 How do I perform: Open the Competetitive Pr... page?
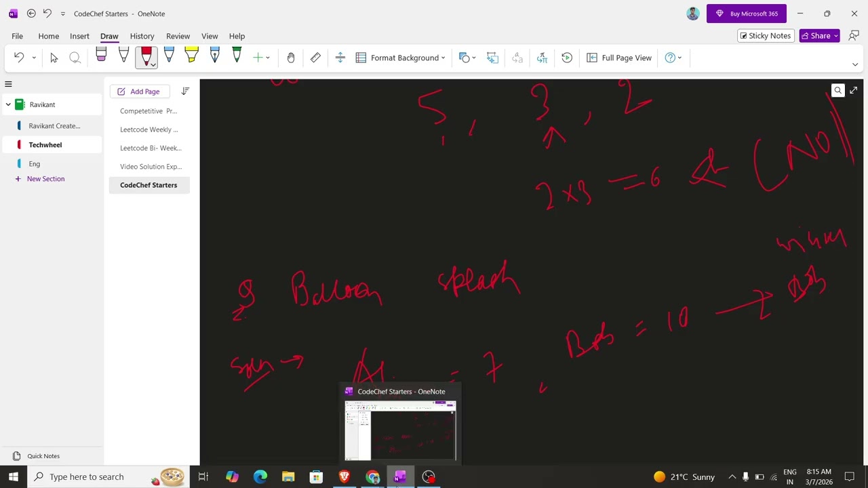click(x=149, y=111)
